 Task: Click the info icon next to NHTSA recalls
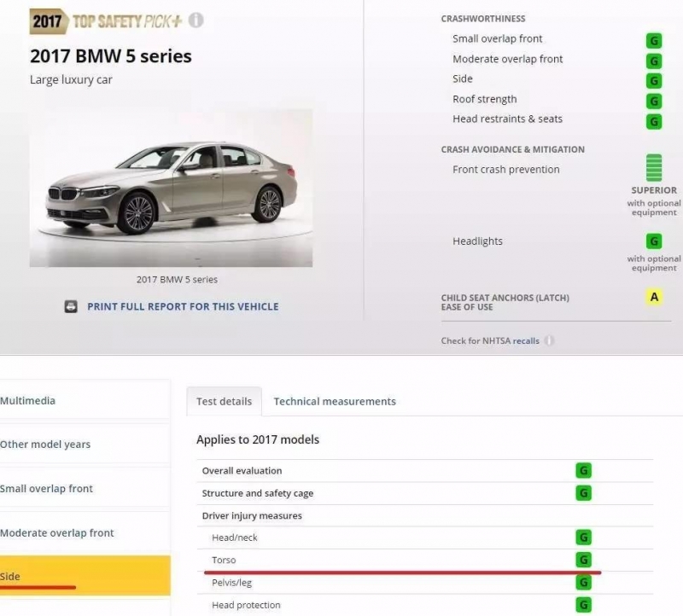click(x=549, y=340)
